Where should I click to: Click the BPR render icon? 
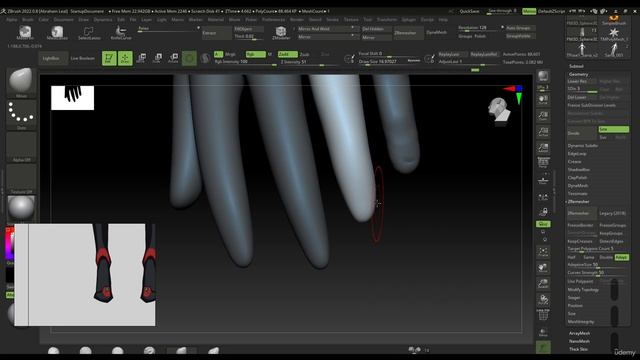pos(543,76)
